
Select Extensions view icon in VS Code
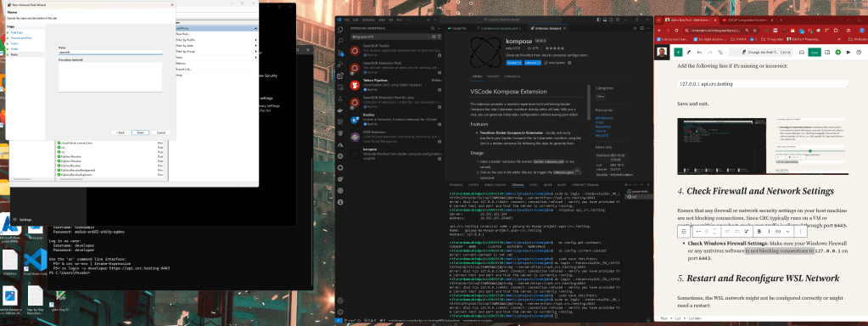340,76
